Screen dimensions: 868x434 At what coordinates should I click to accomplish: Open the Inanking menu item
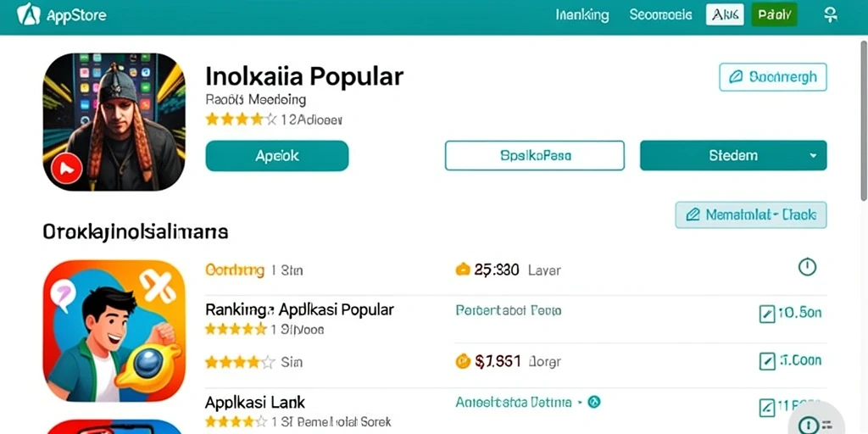581,15
